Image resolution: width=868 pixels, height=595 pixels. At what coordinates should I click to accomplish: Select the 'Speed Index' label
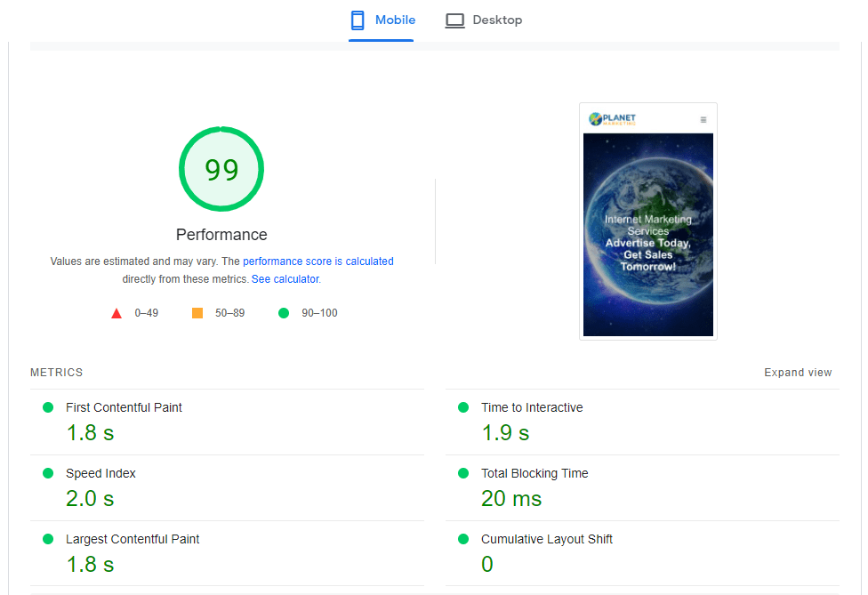point(100,473)
